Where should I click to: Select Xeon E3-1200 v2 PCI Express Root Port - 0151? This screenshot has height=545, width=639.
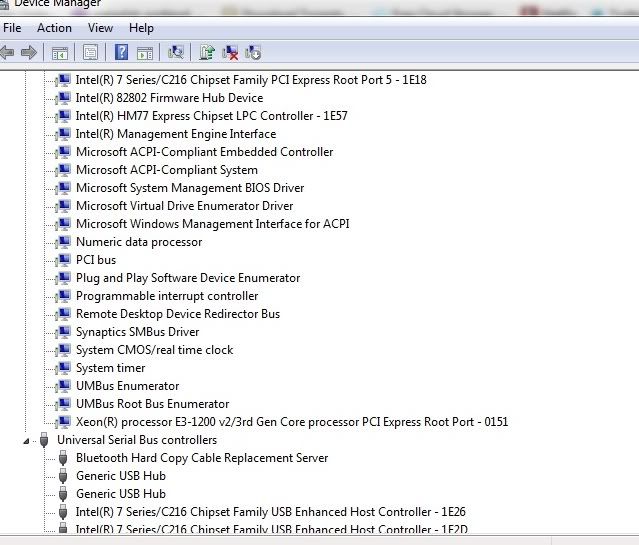tap(292, 422)
